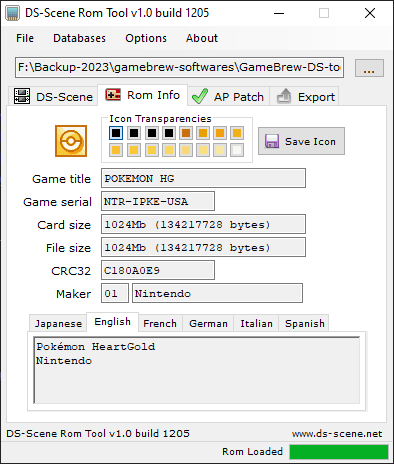Viewport: 394px width, 464px height.
Task: Select the fourth black swatch in top row
Action: tap(169, 133)
